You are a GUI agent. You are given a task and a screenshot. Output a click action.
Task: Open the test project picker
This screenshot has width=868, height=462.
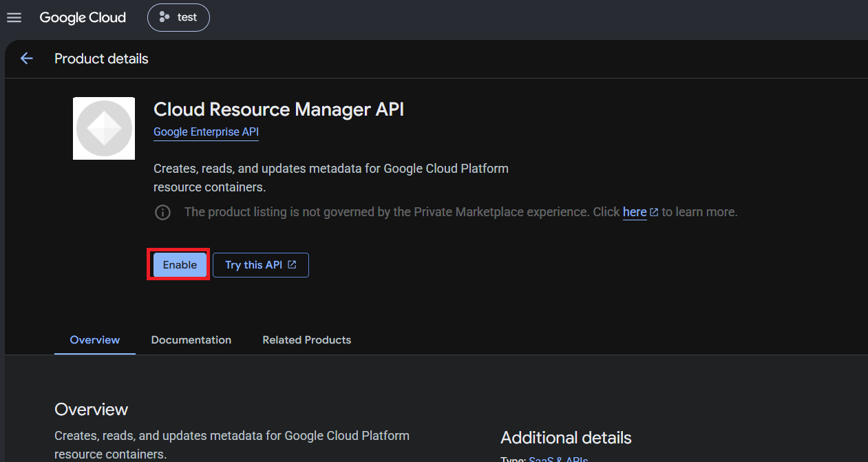point(178,18)
